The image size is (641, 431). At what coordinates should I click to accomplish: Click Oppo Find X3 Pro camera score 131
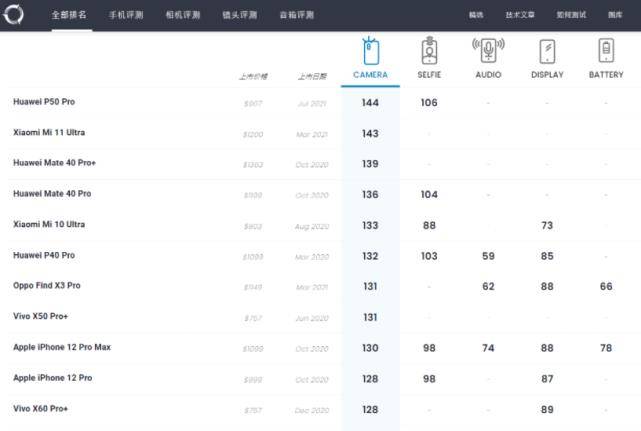tap(369, 286)
